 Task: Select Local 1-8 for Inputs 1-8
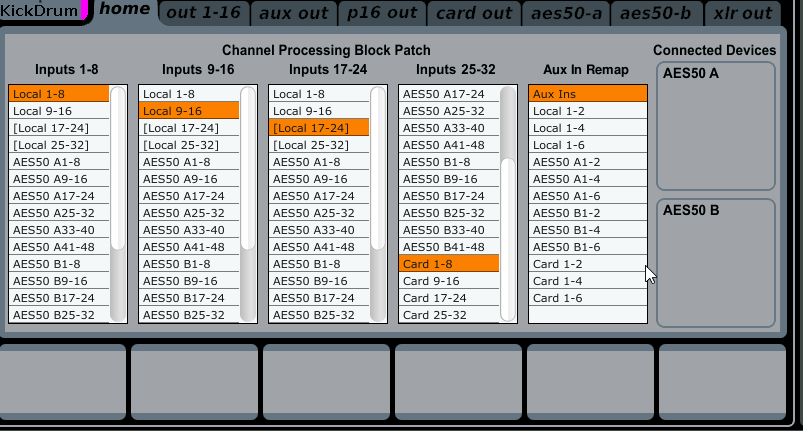point(59,94)
